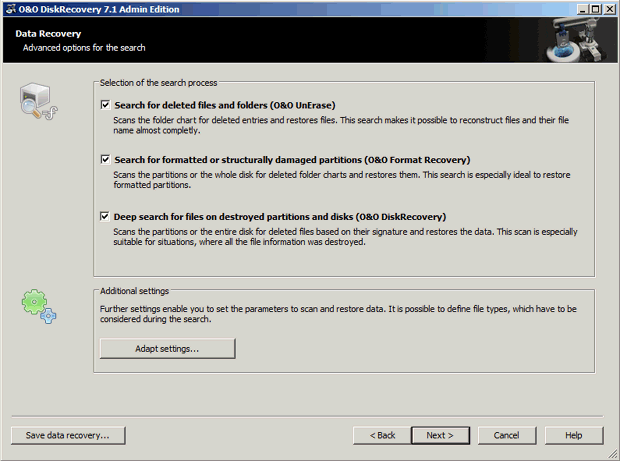The height and width of the screenshot is (461, 620).
Task: Toggle Deep search for files on destroyed partitions
Action: tap(106, 216)
